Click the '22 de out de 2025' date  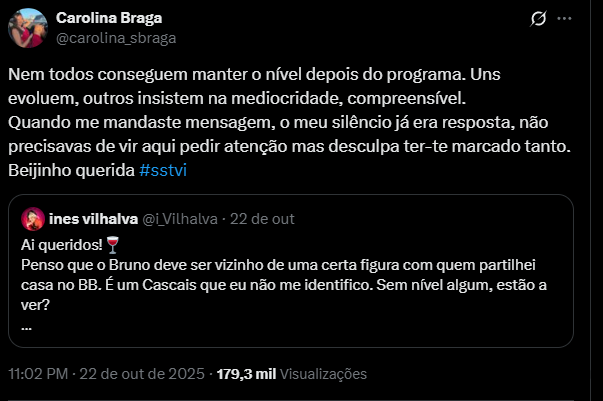pyautogui.click(x=142, y=374)
